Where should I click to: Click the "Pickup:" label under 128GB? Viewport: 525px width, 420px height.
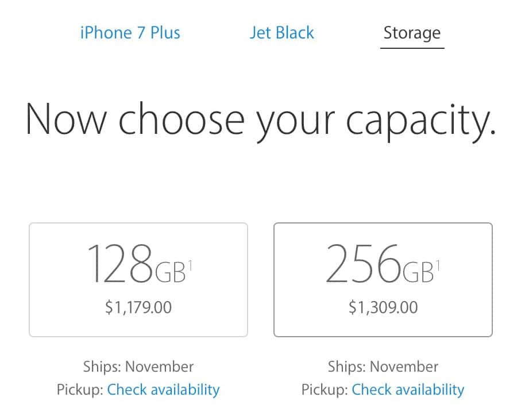click(x=80, y=390)
